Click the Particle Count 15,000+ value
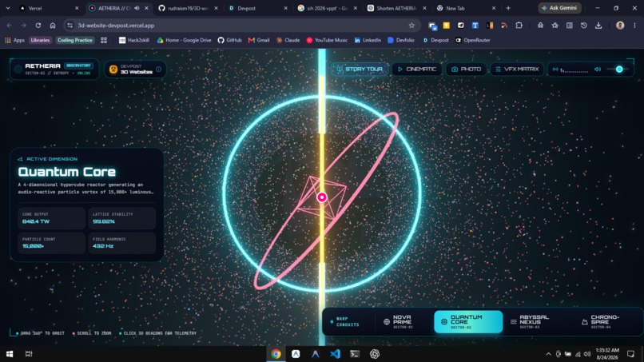The height and width of the screenshot is (362, 644). point(34,245)
